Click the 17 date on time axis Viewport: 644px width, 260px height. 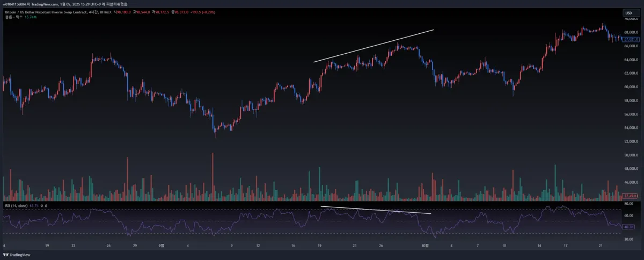[x=566, y=246]
